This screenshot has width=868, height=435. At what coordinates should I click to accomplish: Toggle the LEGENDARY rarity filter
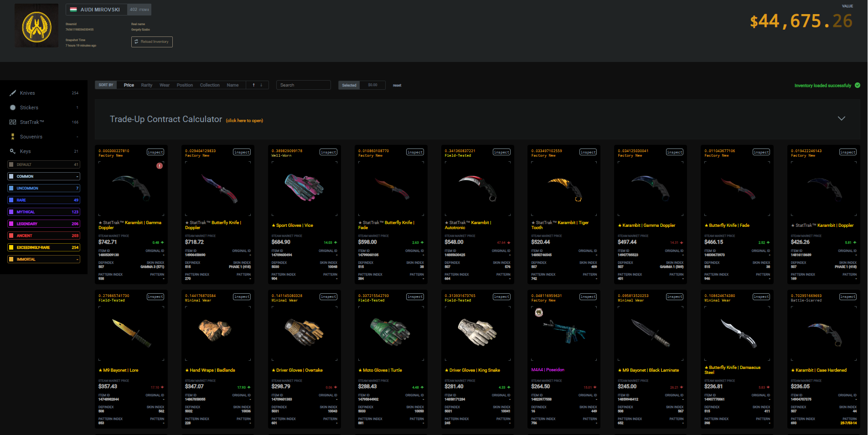pos(44,224)
